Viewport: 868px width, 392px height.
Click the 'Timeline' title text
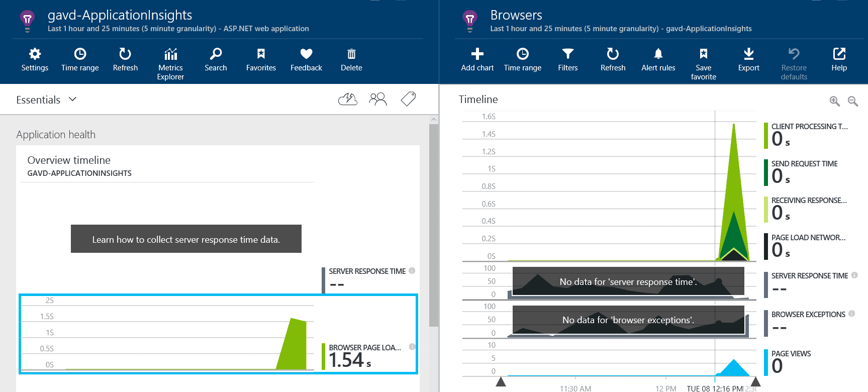click(x=478, y=99)
